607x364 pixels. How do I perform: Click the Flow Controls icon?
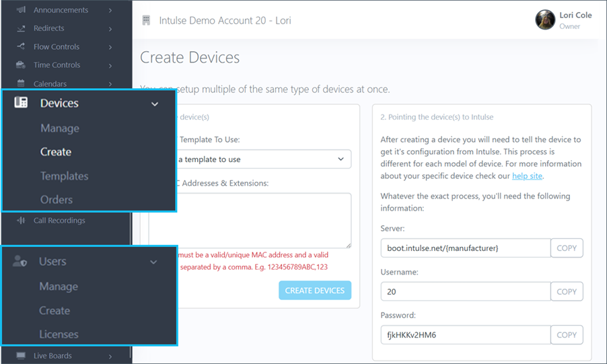(21, 47)
